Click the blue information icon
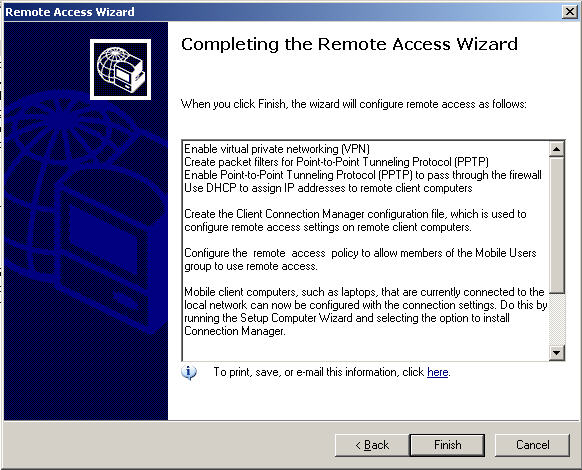Image resolution: width=582 pixels, height=470 pixels. [189, 372]
